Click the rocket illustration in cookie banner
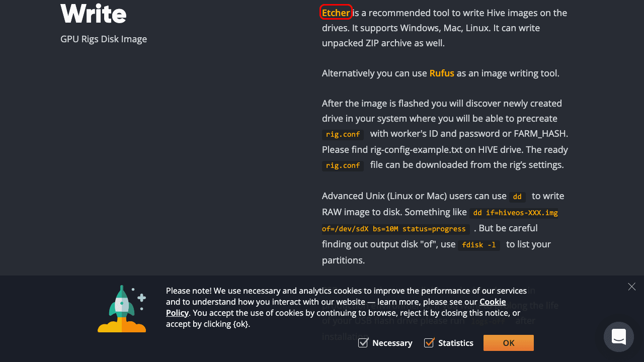 coord(122,309)
